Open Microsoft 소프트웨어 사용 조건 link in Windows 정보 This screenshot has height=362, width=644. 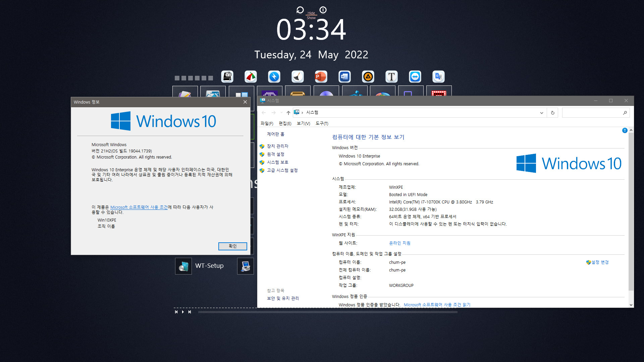pyautogui.click(x=139, y=207)
